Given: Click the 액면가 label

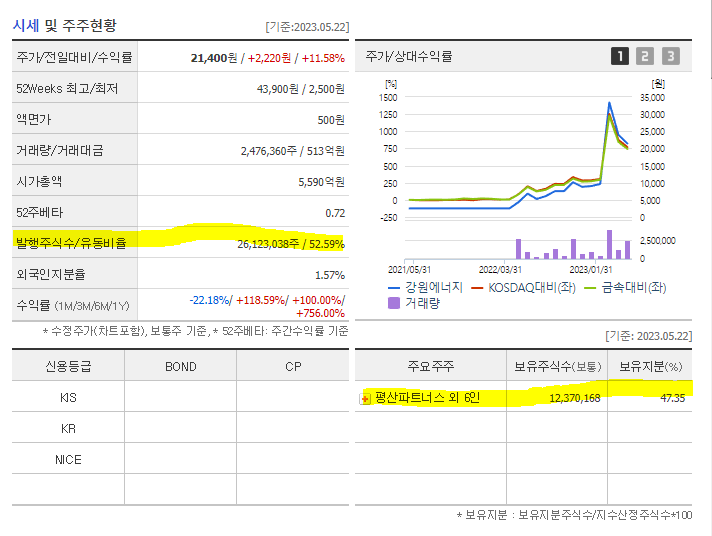Looking at the screenshot, I should 34,119.
